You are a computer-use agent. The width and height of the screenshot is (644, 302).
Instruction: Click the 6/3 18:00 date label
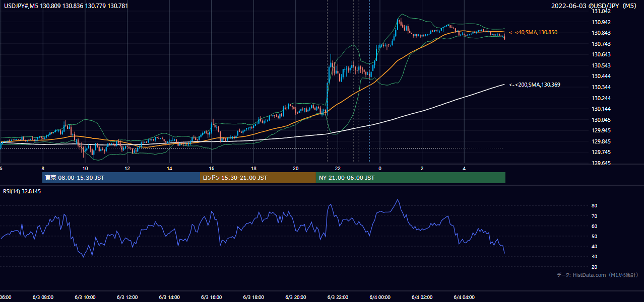(253, 297)
